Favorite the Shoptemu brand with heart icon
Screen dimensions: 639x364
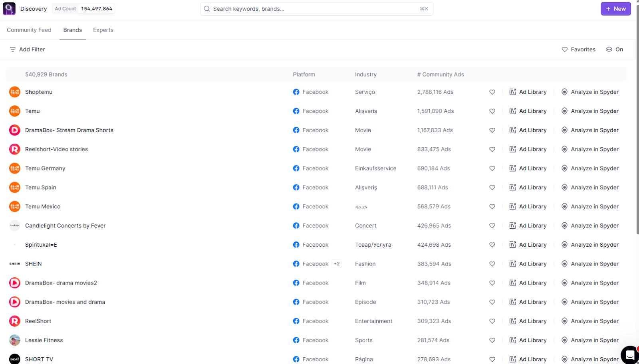[492, 92]
